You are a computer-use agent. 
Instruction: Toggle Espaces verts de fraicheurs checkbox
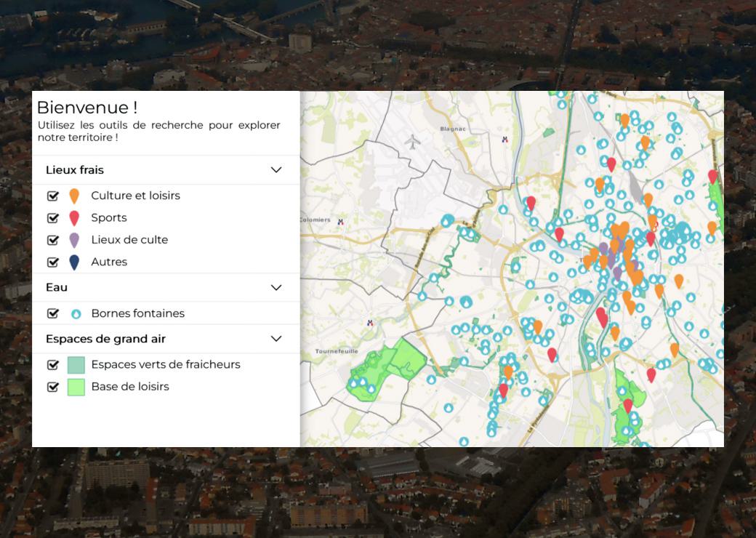(x=53, y=364)
